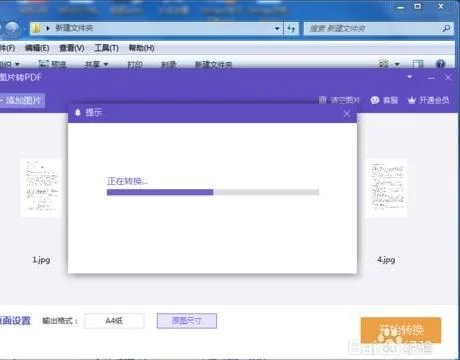Open Explorer help question mark icon
Screen dimensions: 460x360
pos(440,63)
